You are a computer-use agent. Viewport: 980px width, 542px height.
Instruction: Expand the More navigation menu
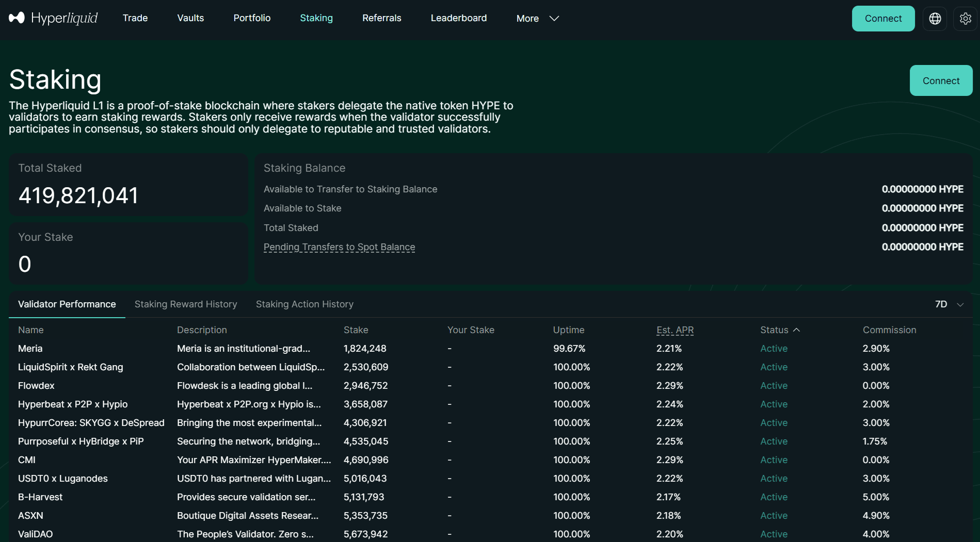pyautogui.click(x=527, y=18)
